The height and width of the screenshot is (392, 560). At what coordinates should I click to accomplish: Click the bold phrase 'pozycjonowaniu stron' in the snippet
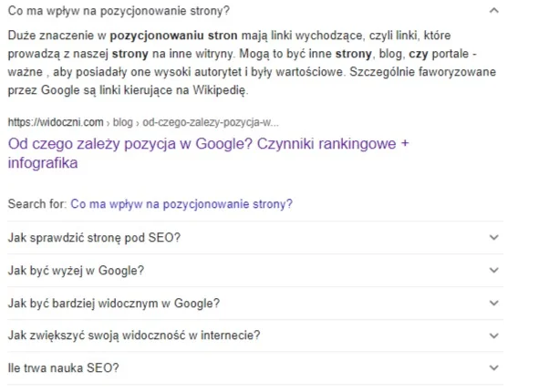pos(173,36)
